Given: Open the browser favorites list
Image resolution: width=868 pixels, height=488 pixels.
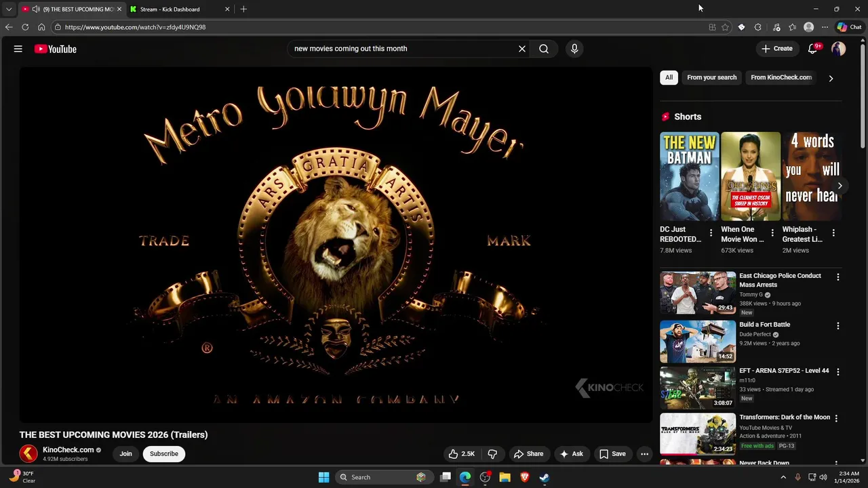Looking at the screenshot, I should (x=792, y=27).
